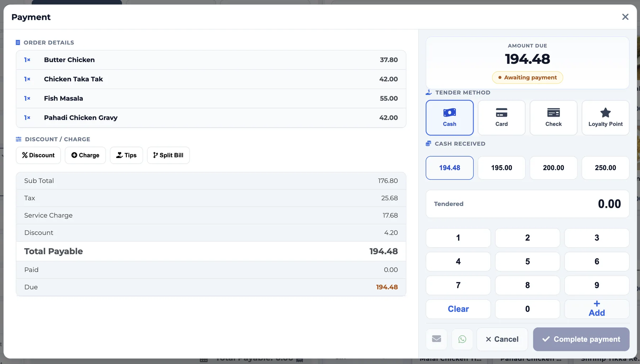The width and height of the screenshot is (640, 364).
Task: Choose 194.48 quick cash amount
Action: (x=449, y=168)
